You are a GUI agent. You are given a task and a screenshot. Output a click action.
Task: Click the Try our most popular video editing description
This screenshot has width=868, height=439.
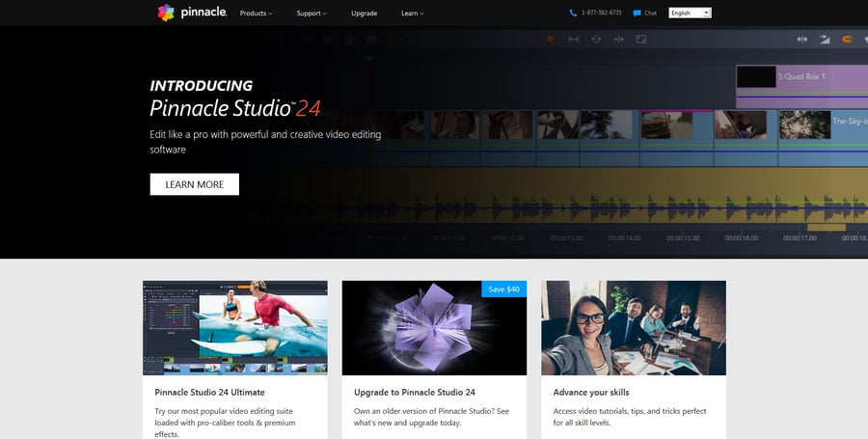click(x=226, y=423)
